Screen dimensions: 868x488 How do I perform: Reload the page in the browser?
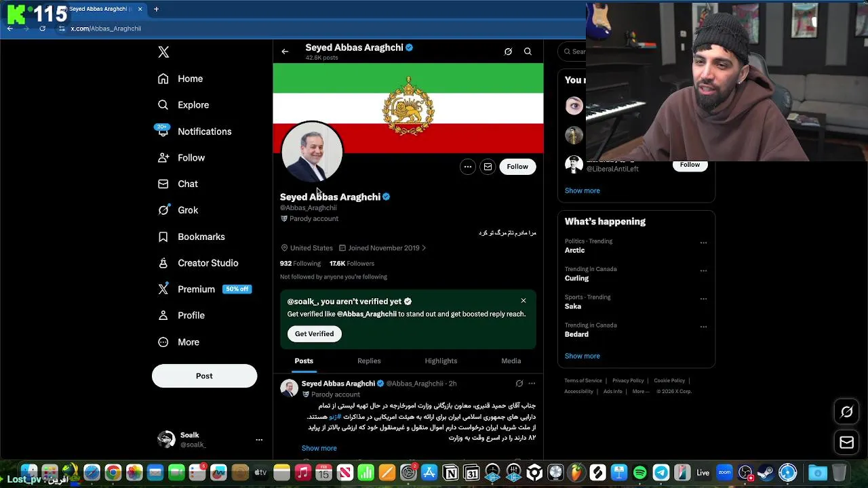click(42, 28)
